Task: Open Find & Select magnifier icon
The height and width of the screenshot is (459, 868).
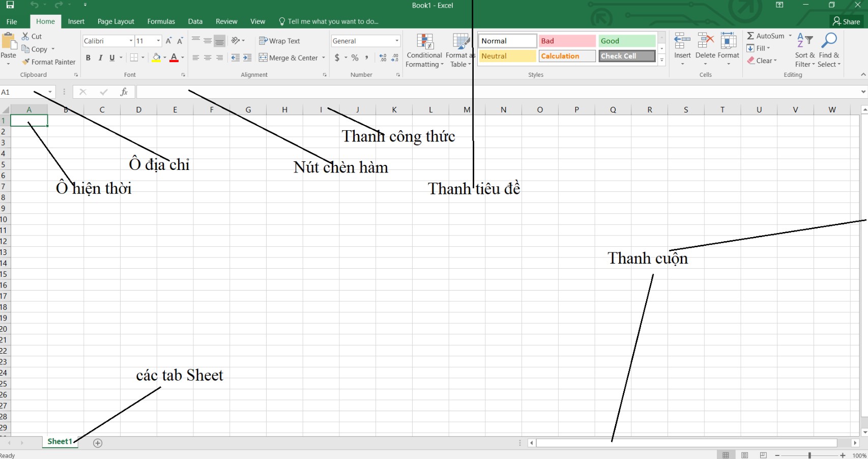Action: pos(829,41)
